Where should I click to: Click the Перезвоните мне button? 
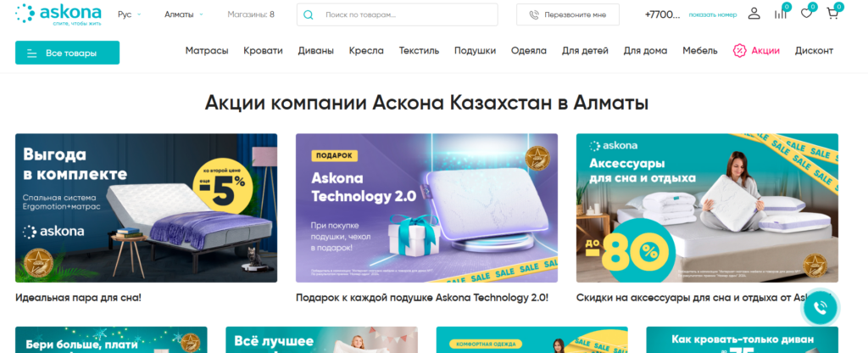click(567, 15)
